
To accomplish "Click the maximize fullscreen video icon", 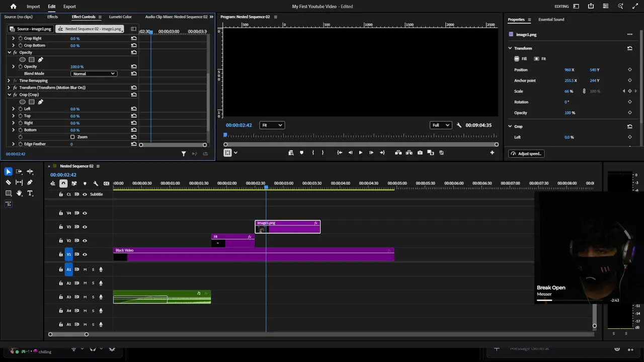I will tap(635, 7).
